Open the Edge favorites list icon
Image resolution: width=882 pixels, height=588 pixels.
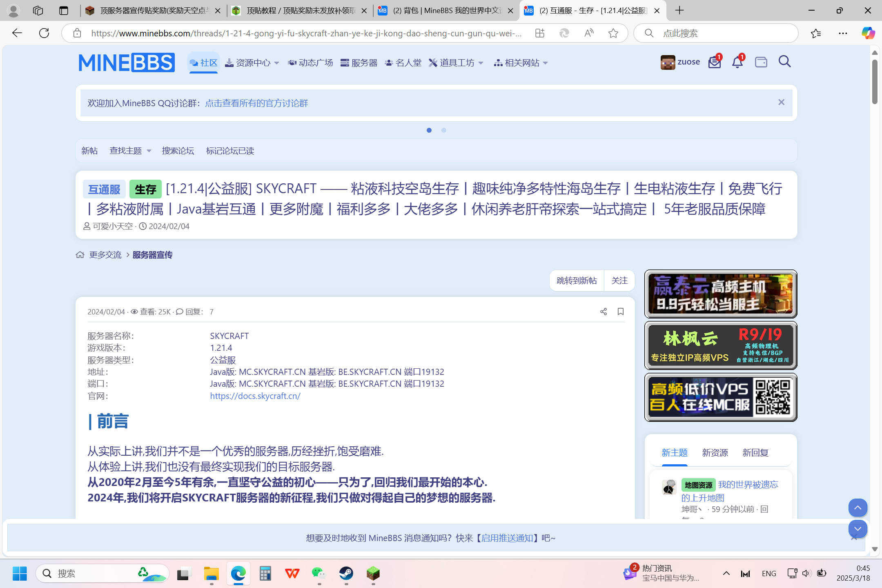point(816,33)
